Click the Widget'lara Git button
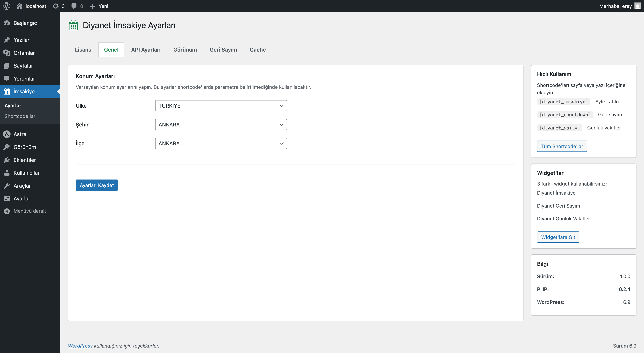The image size is (644, 353). tap(558, 237)
